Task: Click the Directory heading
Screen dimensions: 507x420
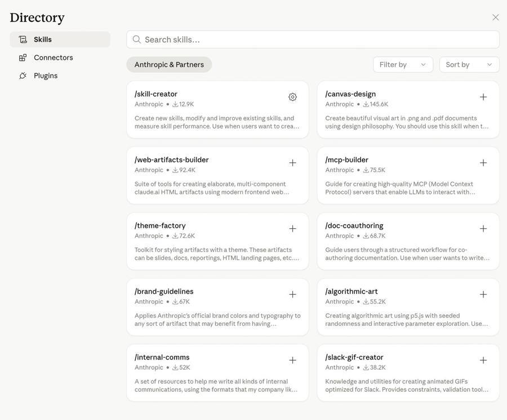Action: point(37,17)
